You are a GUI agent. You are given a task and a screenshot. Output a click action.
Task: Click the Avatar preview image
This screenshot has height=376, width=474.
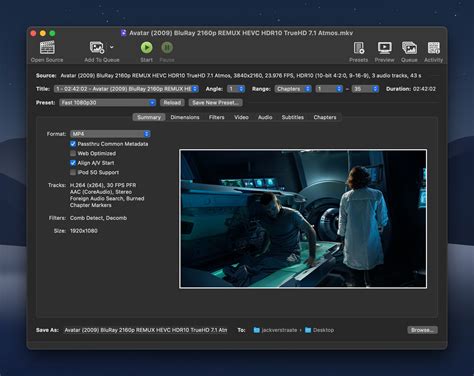point(303,219)
